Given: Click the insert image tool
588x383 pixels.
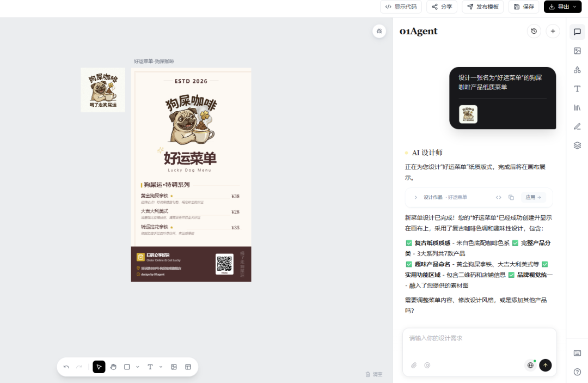Looking at the screenshot, I should (174, 367).
